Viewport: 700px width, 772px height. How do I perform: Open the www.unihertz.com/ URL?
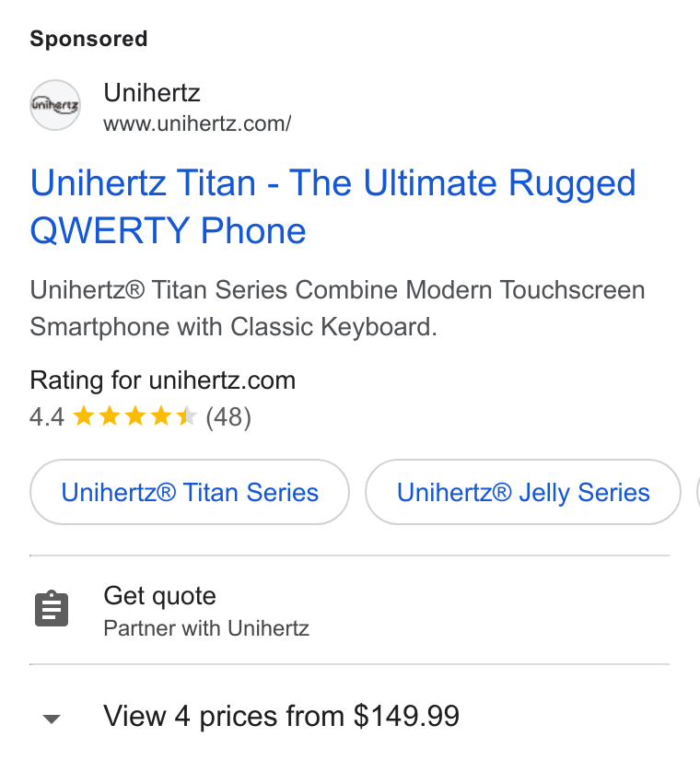point(197,123)
